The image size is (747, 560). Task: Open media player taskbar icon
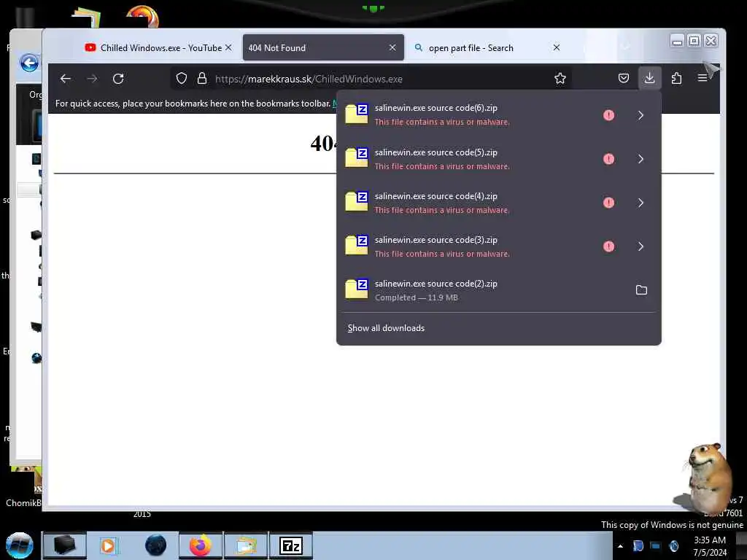pos(108,545)
